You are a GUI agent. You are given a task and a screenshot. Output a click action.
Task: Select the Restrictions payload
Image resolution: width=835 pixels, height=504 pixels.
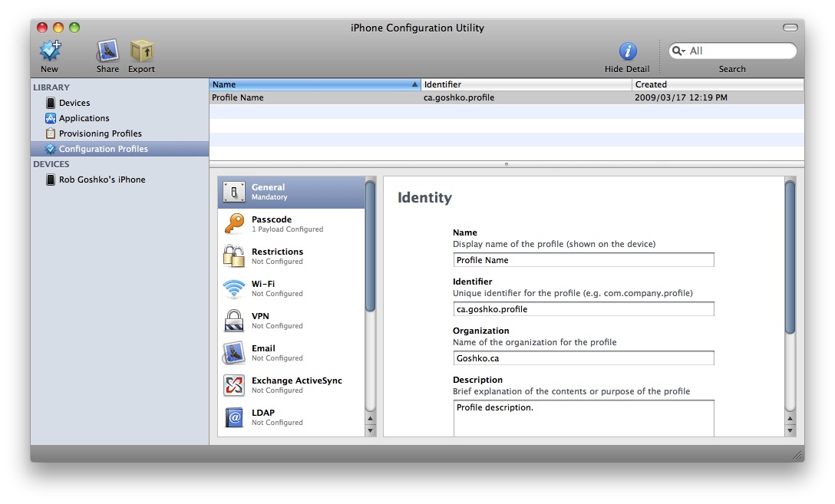click(292, 256)
